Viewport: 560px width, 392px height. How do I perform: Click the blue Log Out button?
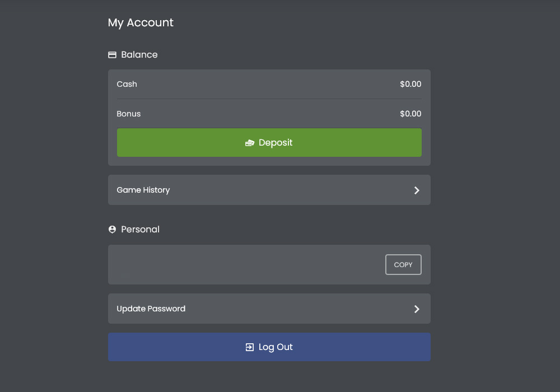(x=269, y=347)
